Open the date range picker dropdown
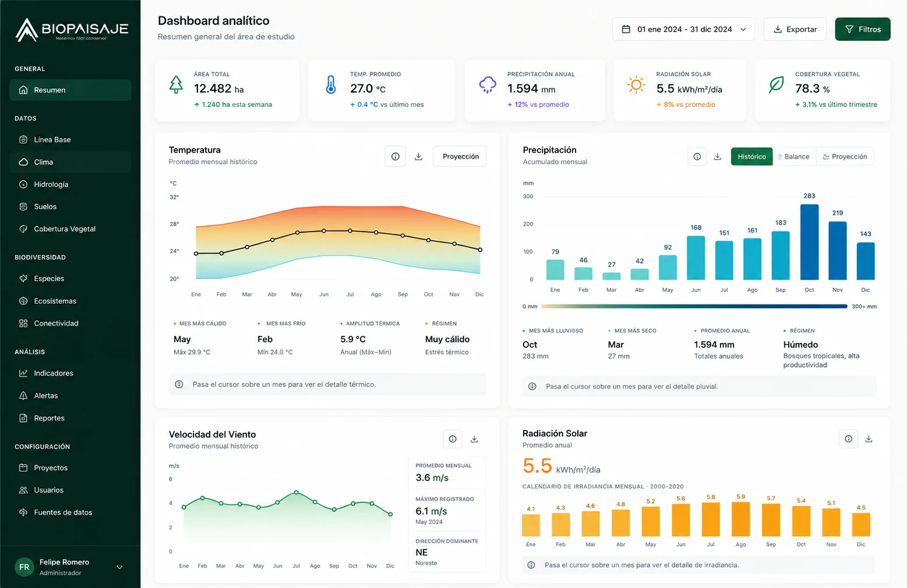Screen dimensions: 907x588 coord(683,29)
